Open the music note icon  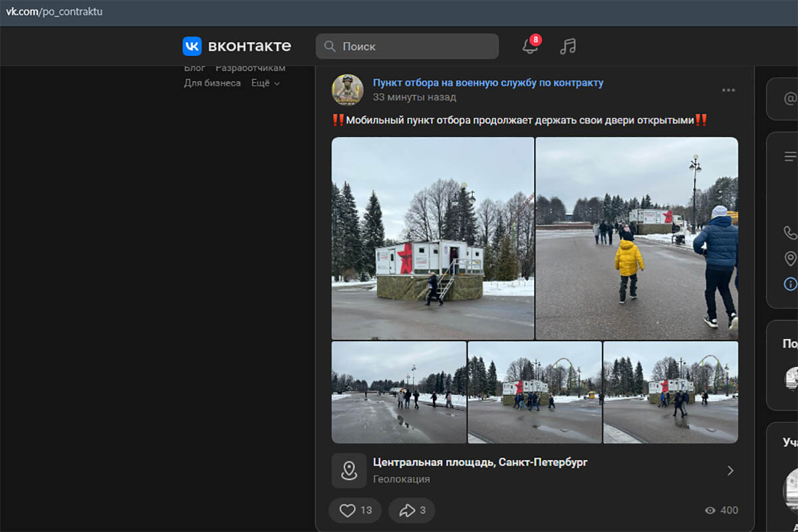click(x=567, y=46)
